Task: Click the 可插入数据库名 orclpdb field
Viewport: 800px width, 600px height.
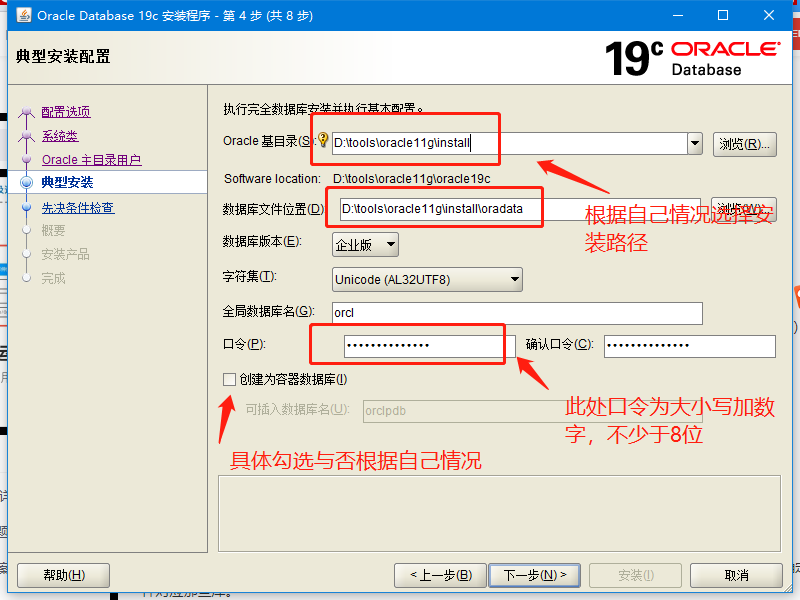Action: (533, 411)
